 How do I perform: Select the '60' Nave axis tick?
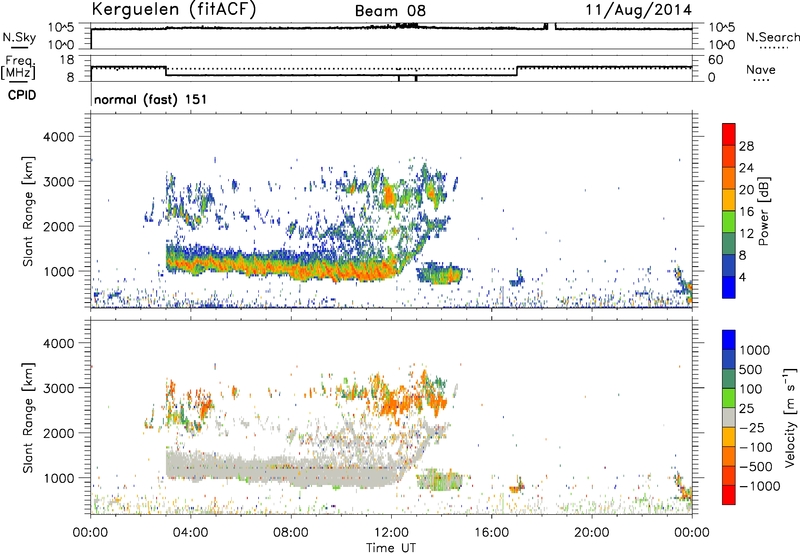tap(716, 60)
